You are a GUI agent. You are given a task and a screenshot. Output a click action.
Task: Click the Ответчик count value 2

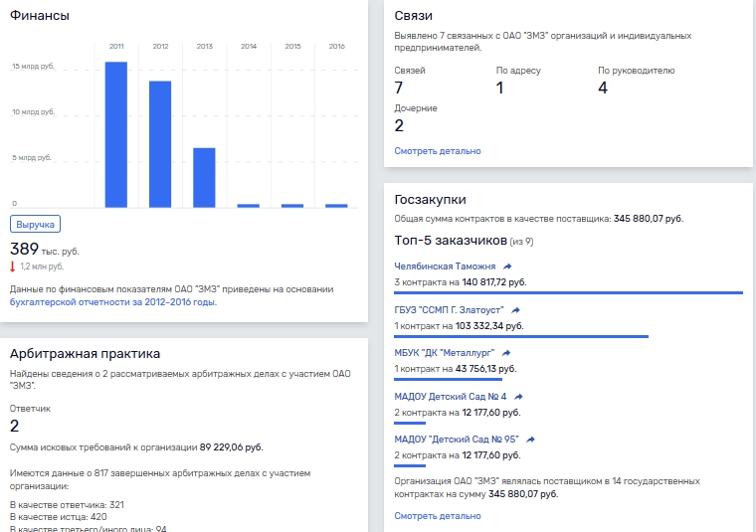pos(15,426)
